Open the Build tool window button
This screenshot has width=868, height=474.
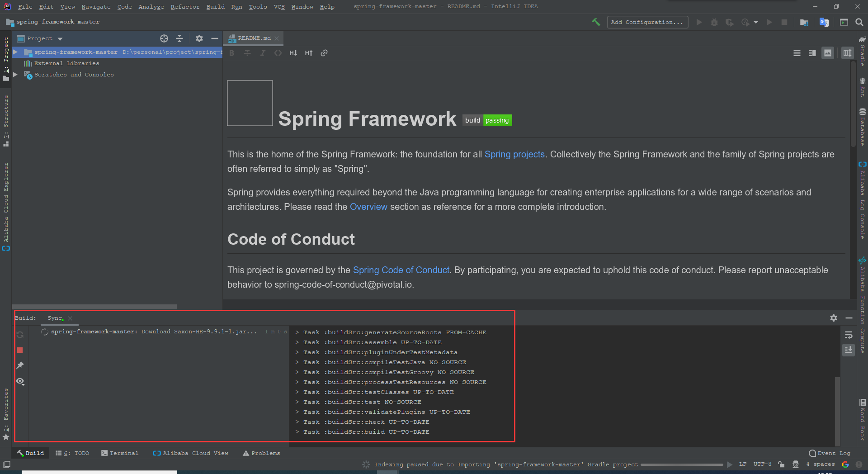click(31, 453)
